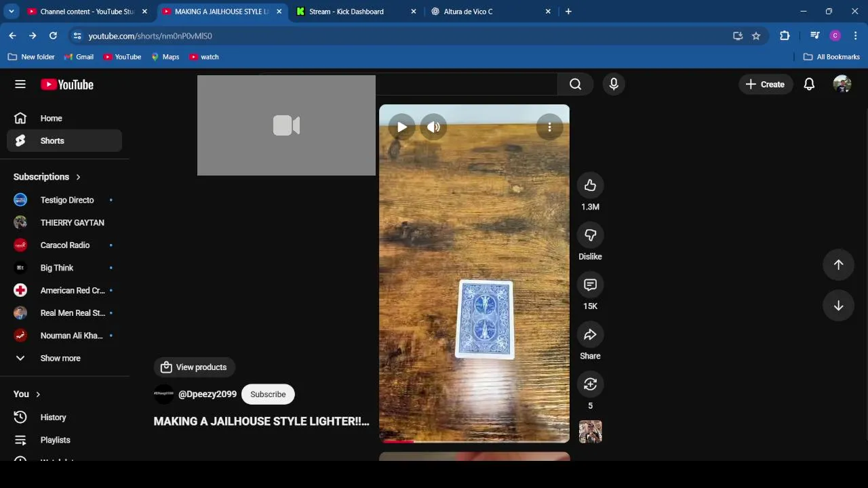Open the notifications bell

809,84
